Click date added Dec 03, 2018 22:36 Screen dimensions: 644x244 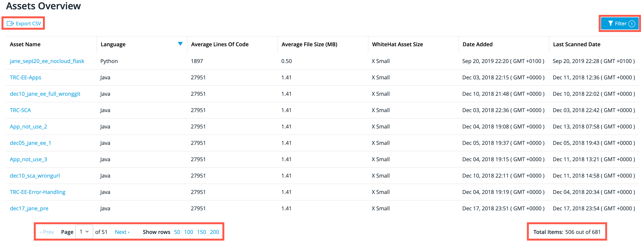(x=503, y=110)
